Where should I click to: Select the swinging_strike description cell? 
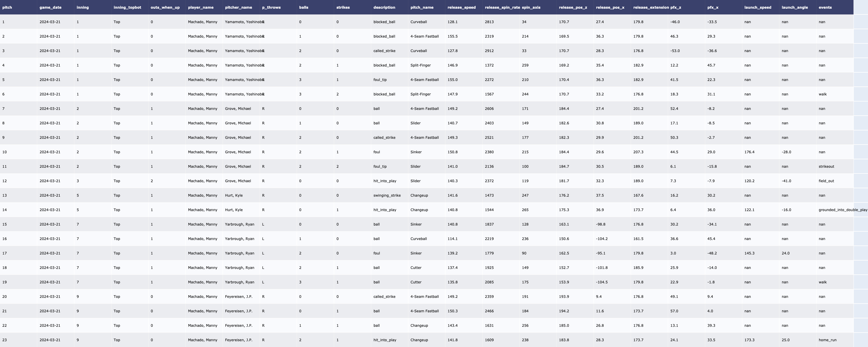tap(387, 195)
